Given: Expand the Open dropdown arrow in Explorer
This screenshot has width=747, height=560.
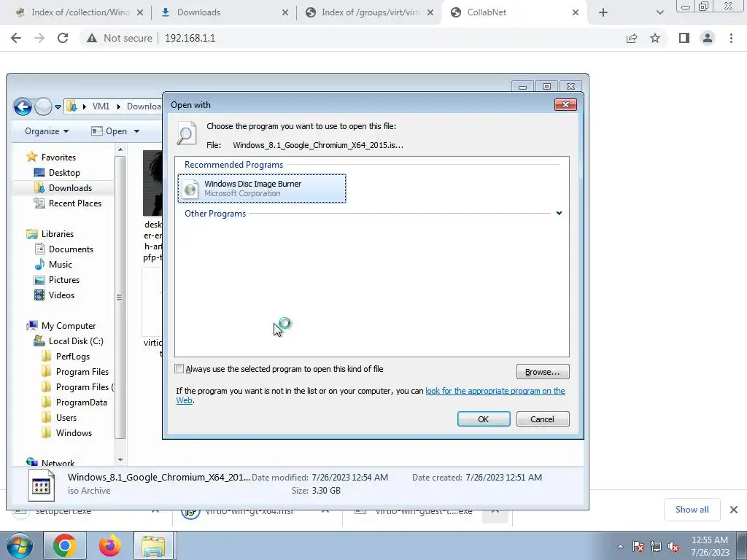Looking at the screenshot, I should pos(136,131).
